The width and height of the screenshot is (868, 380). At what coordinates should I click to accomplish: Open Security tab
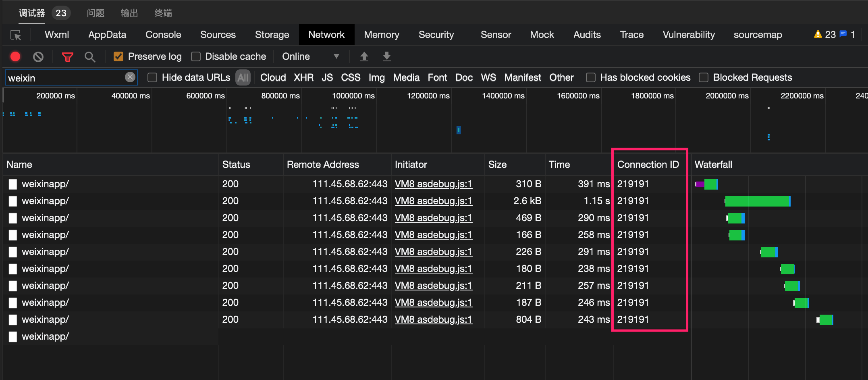point(436,35)
